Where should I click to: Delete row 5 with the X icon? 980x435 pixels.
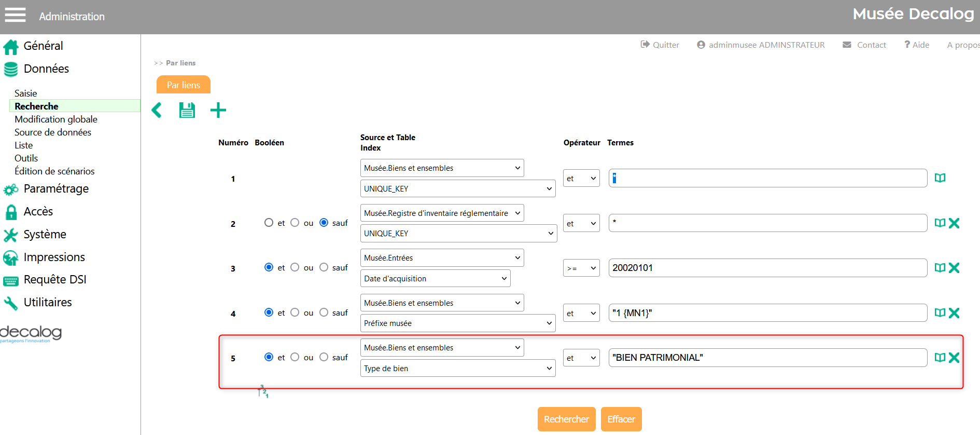(x=954, y=358)
